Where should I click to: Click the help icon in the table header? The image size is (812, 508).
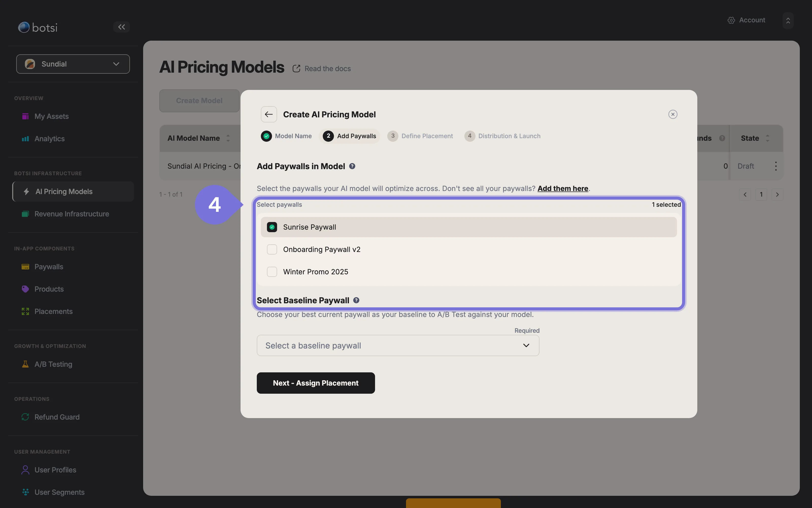(722, 138)
